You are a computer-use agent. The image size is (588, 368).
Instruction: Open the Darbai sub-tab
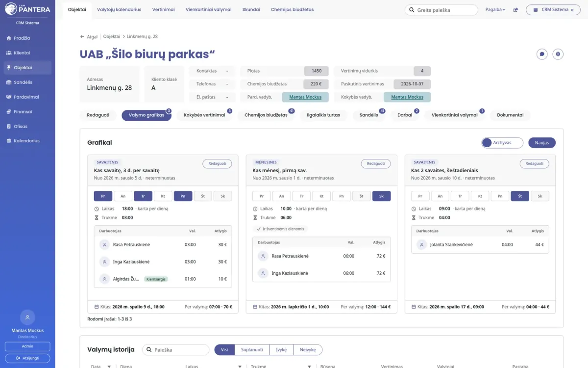[405, 115]
